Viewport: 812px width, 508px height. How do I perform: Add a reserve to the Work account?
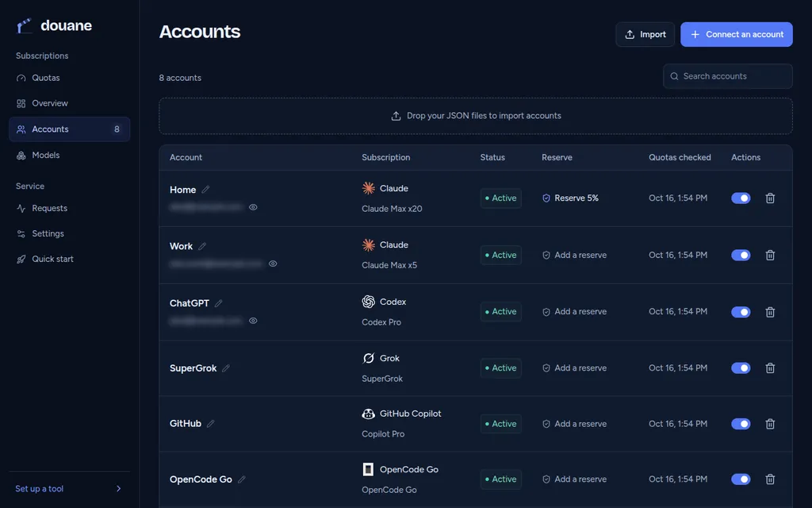(x=574, y=255)
